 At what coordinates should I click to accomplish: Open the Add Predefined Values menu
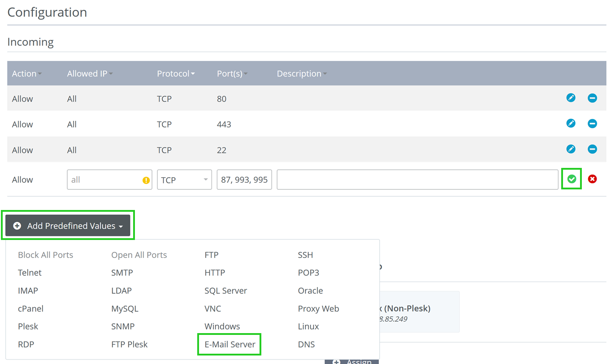tap(68, 226)
